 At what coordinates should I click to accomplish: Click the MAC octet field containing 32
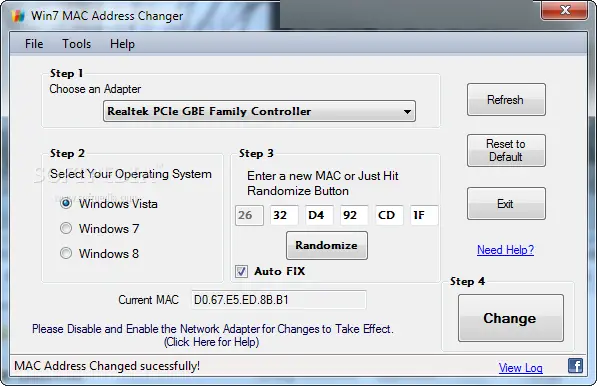click(x=284, y=215)
